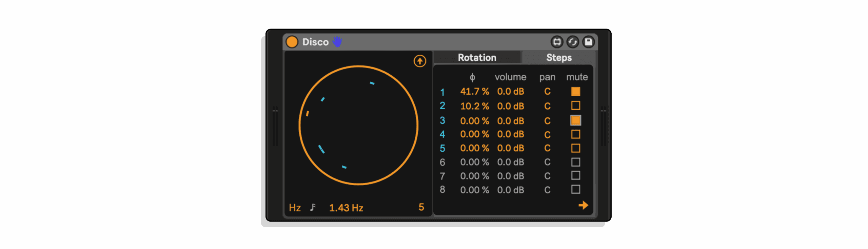Unmute step 3 with its mute checkbox
This screenshot has width=868, height=249.
[x=575, y=120]
